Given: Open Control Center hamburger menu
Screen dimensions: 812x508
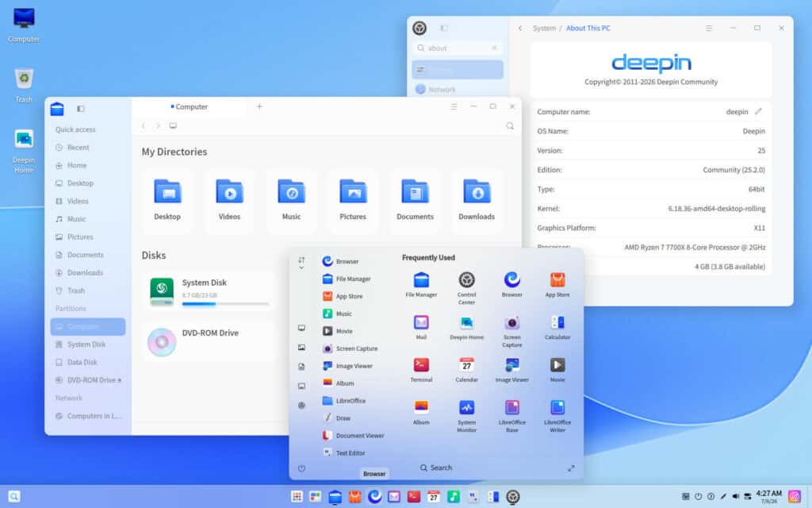Looking at the screenshot, I should click(x=709, y=28).
